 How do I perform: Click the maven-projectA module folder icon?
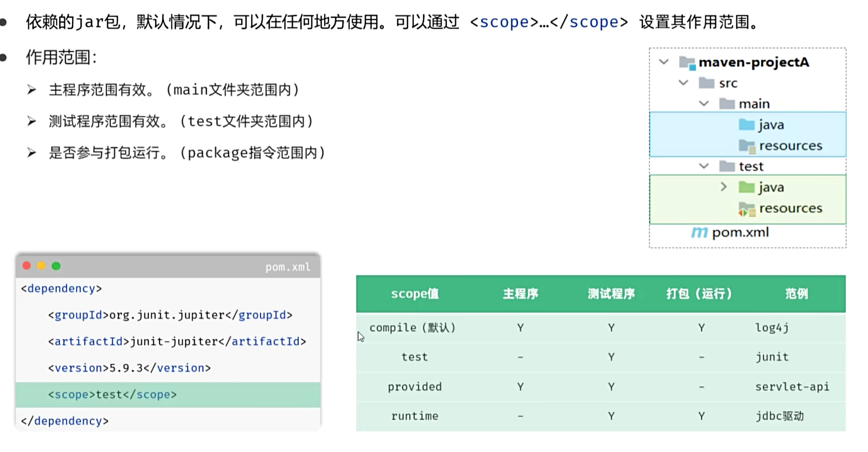pos(687,63)
